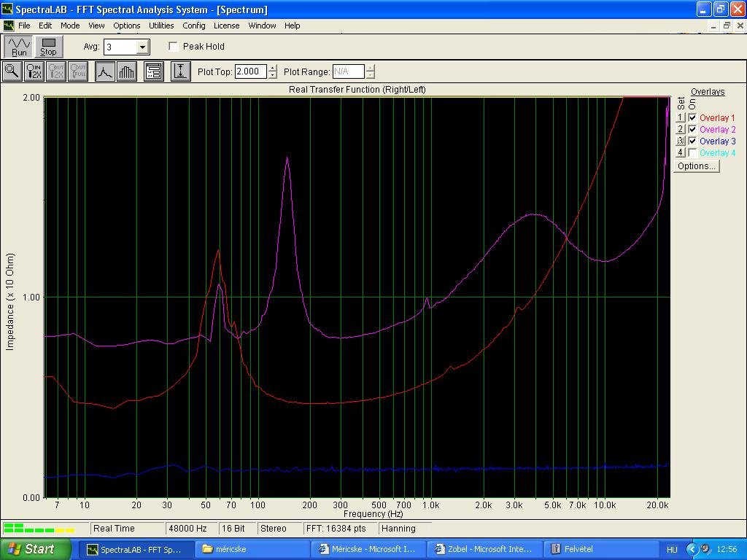Click the Hanning window status field

tap(404, 529)
